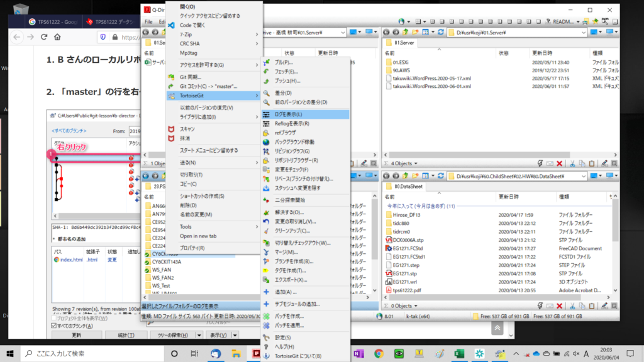Open Excel from the Windows taskbar

point(459,353)
